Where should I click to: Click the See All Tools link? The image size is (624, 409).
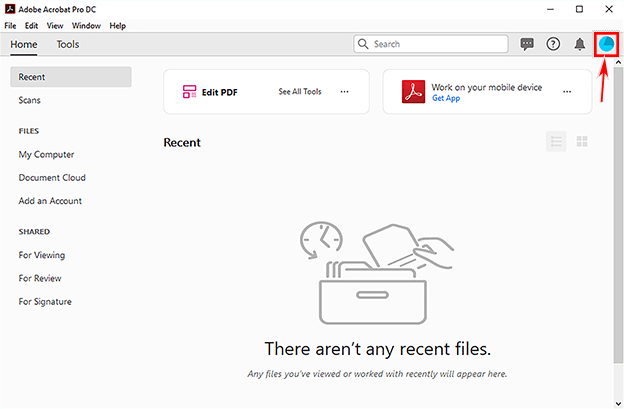(x=299, y=92)
